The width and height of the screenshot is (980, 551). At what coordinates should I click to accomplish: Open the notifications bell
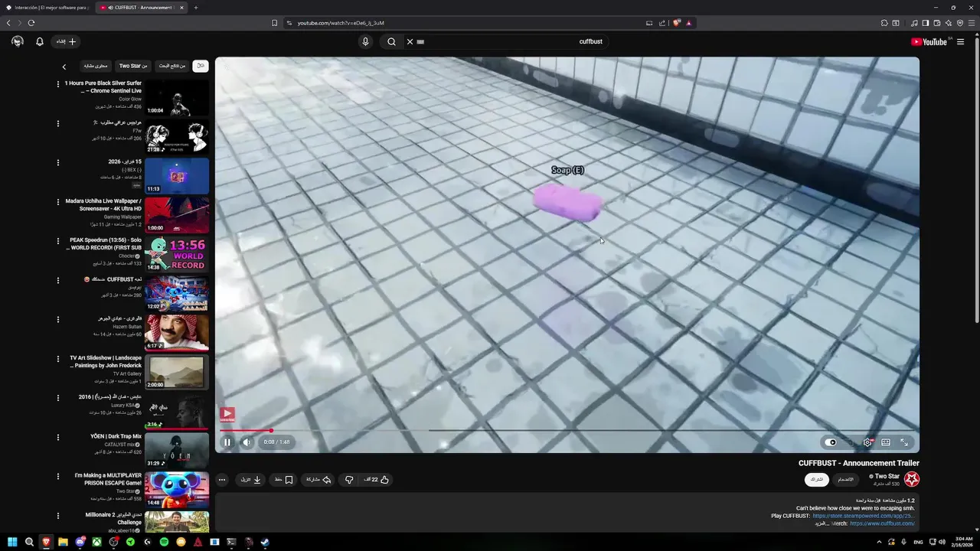tap(40, 42)
